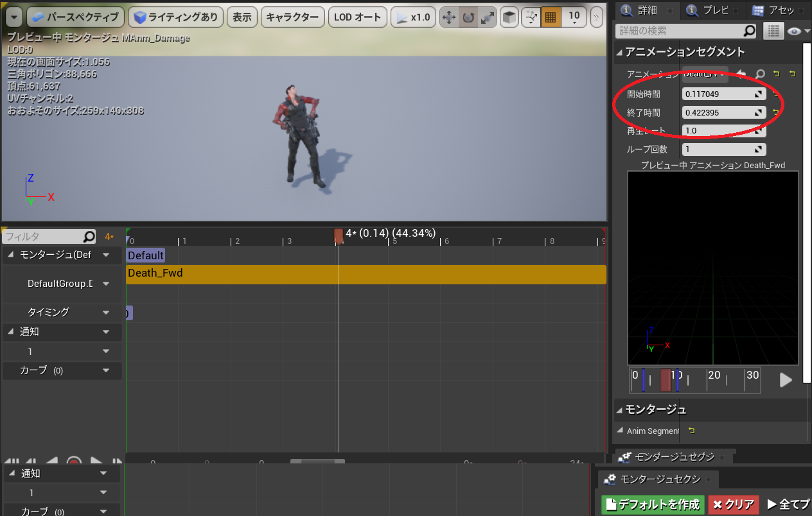Open the キャラクター menu
Viewport: 812px width, 516px height.
click(x=293, y=17)
